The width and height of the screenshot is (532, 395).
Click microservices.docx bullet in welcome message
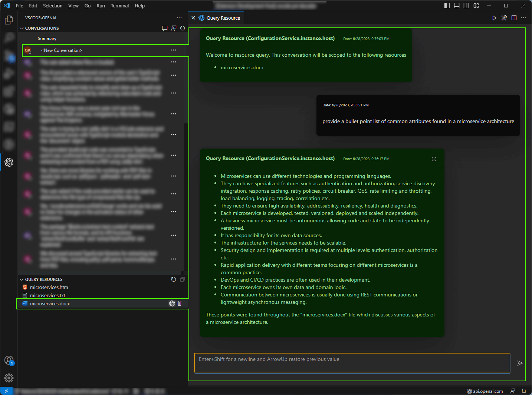click(242, 67)
